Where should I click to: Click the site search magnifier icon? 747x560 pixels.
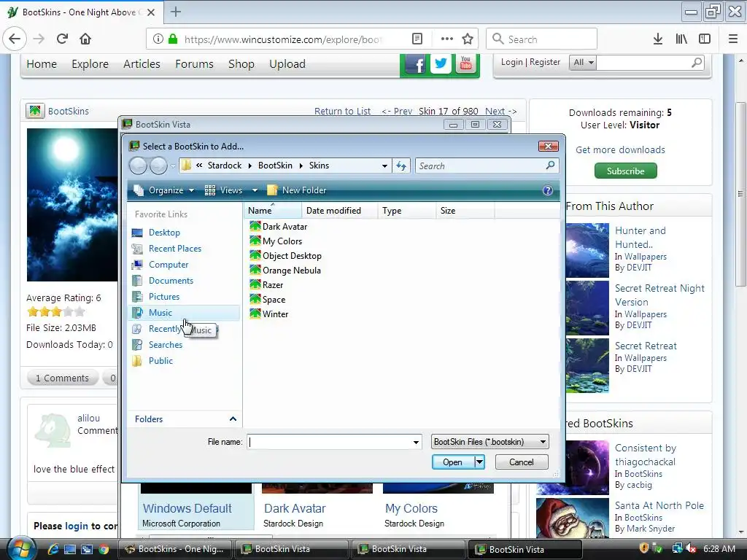697,63
